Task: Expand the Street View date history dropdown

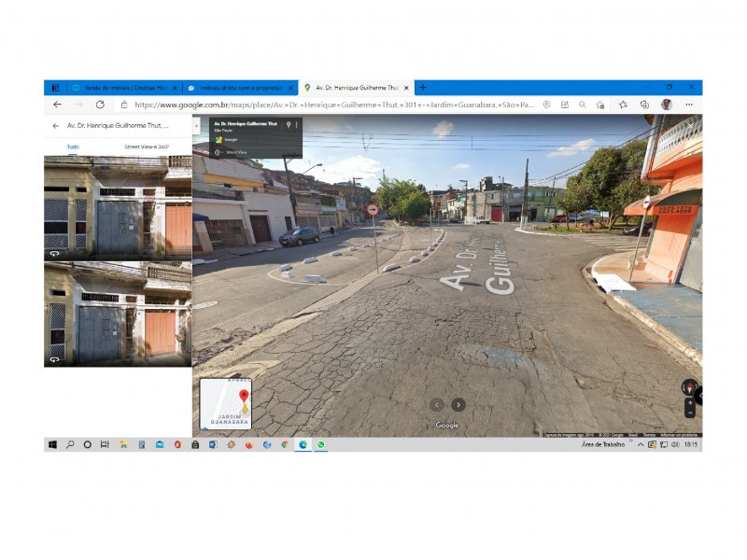Action: pyautogui.click(x=219, y=152)
